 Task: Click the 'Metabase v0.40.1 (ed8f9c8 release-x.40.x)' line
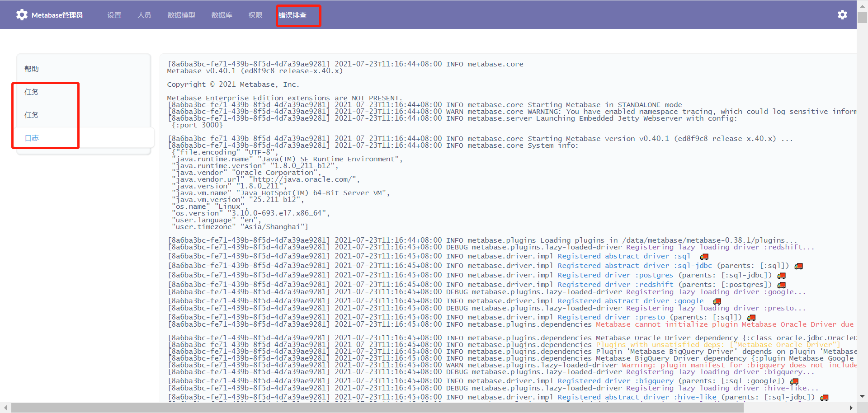[255, 71]
